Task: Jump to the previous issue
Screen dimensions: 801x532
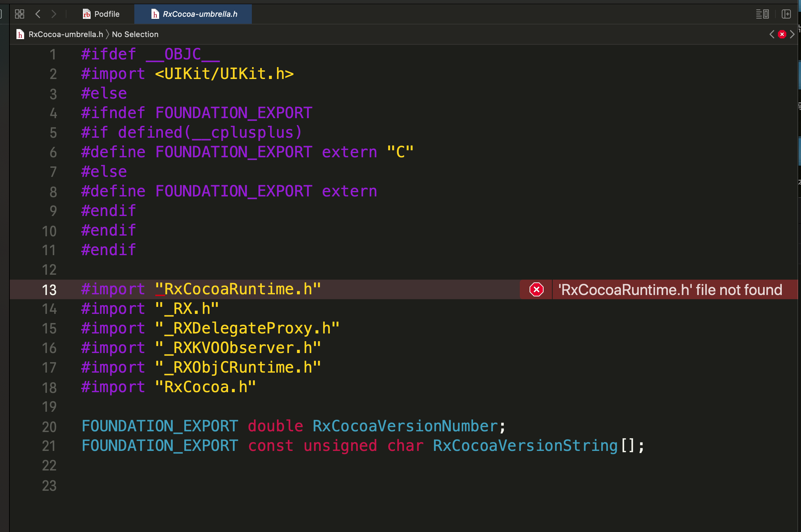Action: [x=772, y=34]
